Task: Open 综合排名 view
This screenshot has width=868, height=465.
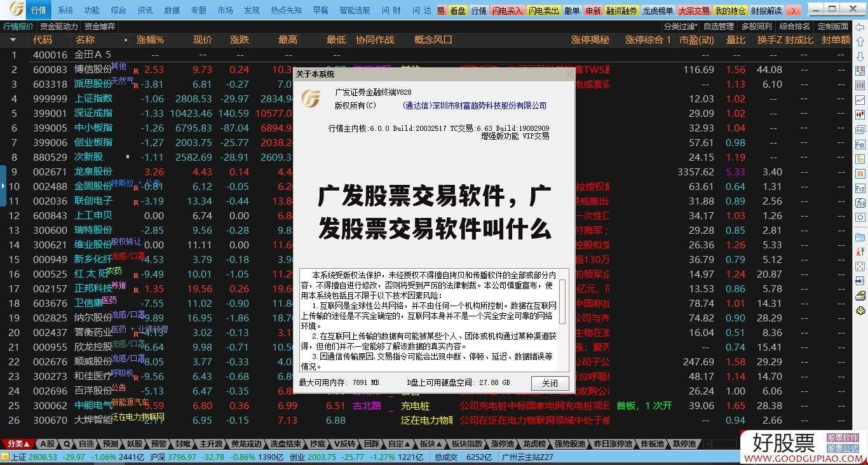Action: coord(794,27)
